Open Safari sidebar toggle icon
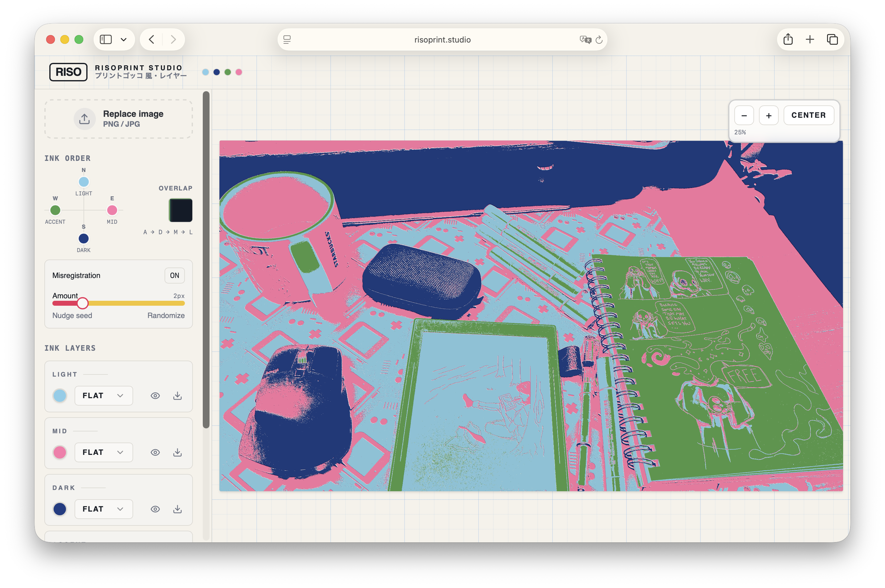The height and width of the screenshot is (588, 885). coord(106,39)
